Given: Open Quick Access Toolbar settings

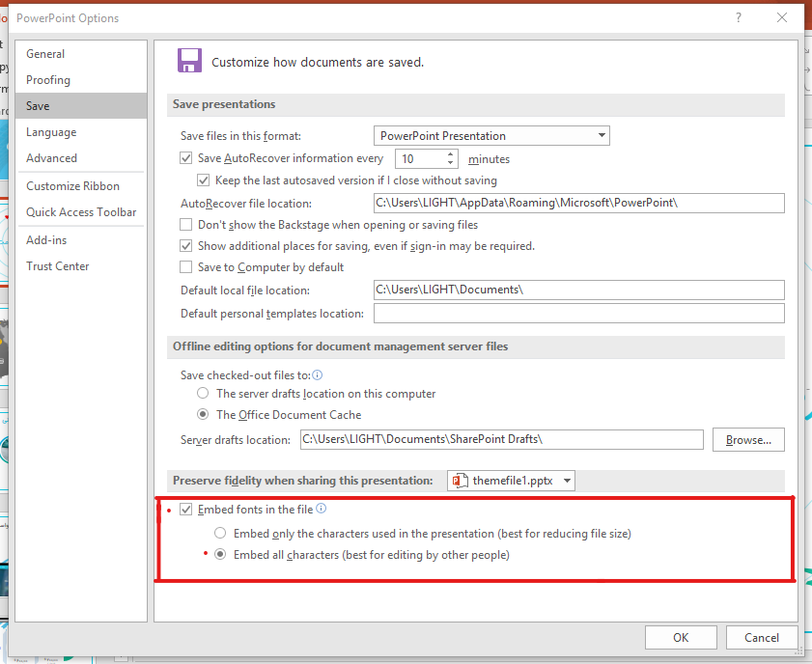Looking at the screenshot, I should click(x=81, y=212).
